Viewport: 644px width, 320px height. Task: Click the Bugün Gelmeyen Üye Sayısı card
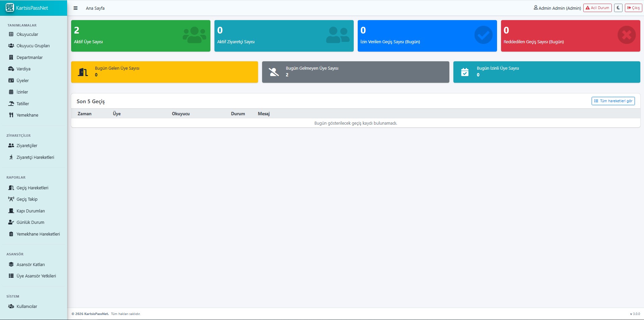[355, 72]
